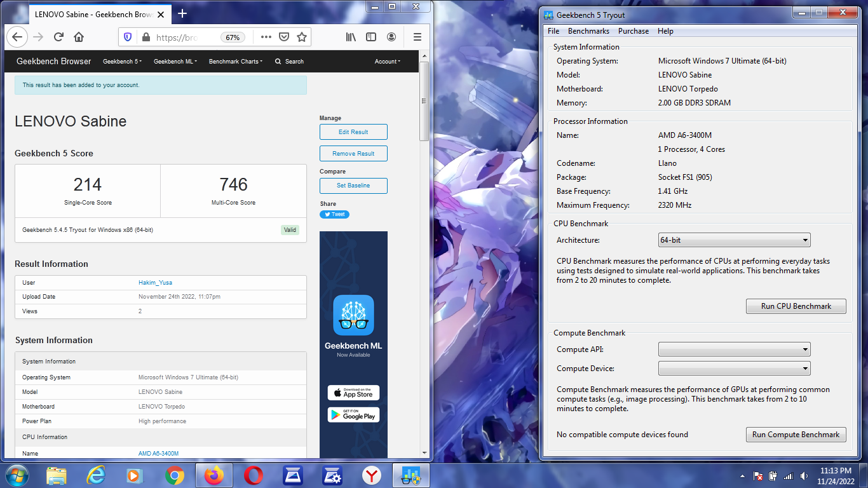This screenshot has height=488, width=868.
Task: Open page actions three-dot menu
Action: tap(266, 37)
